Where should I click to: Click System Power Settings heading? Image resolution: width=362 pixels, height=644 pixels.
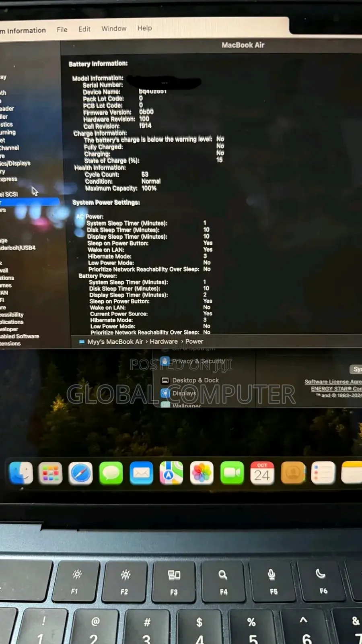(106, 202)
